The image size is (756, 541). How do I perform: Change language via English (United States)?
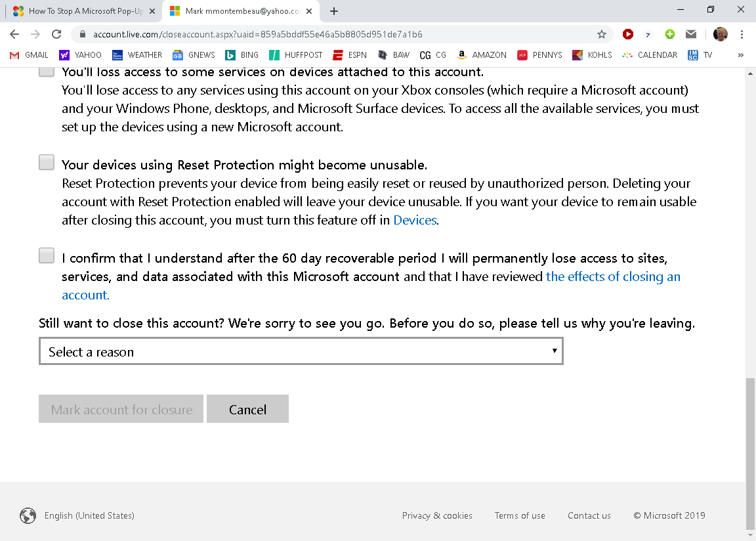89,515
